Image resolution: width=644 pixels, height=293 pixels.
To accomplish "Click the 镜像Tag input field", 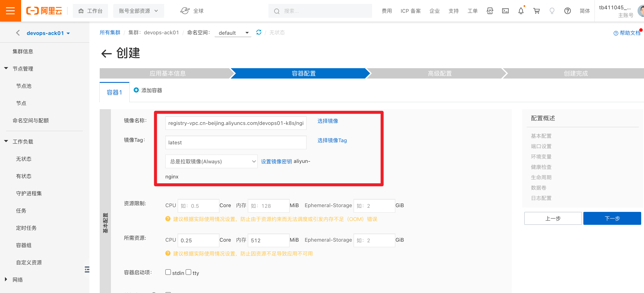I will coord(236,142).
